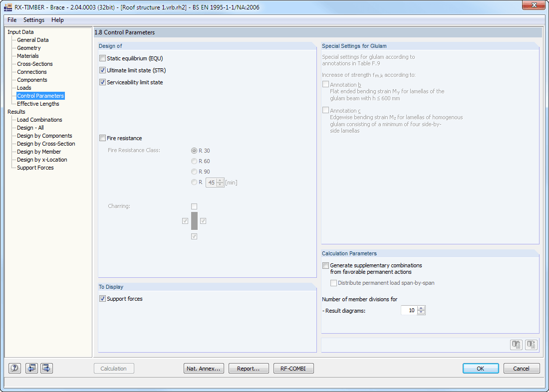This screenshot has width=549, height=392.
Task: Click the RX-TIMBER icon in the title bar
Action: pos(8,6)
